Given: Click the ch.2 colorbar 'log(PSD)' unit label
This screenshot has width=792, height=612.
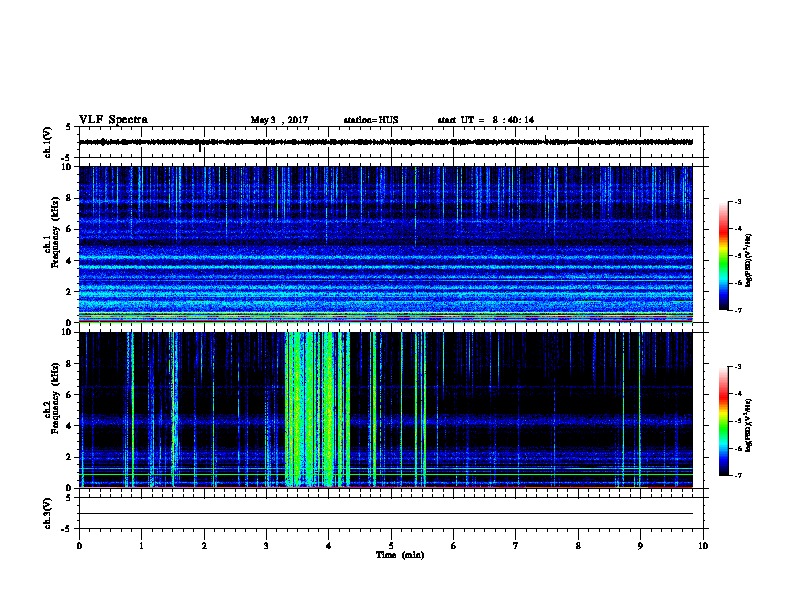Looking at the screenshot, I should click(748, 425).
